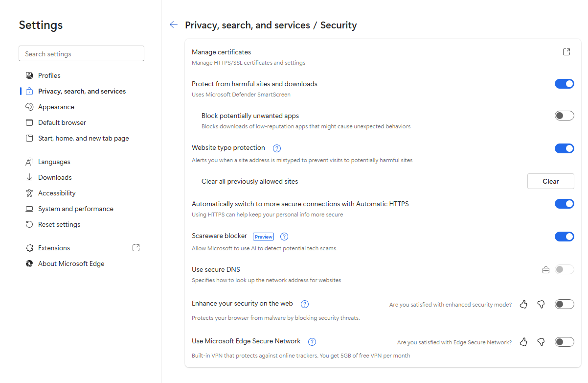Enable Block potentially unwanted apps toggle
Image resolution: width=588 pixels, height=383 pixels.
point(565,116)
